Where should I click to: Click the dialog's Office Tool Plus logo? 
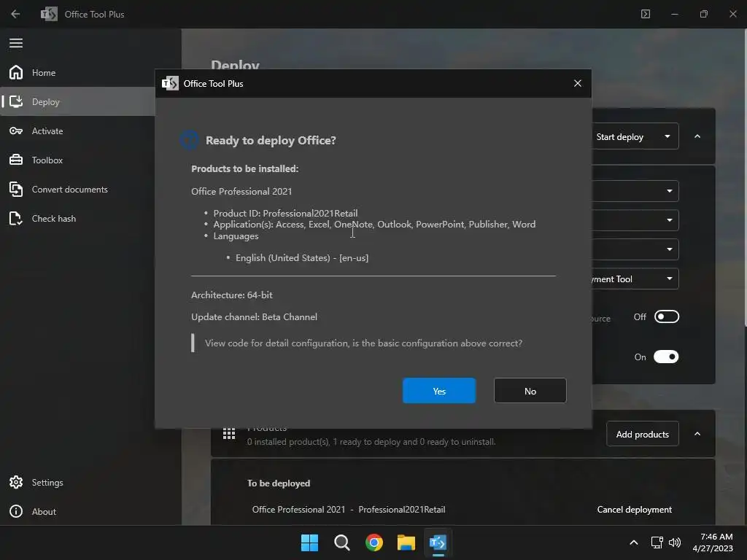point(170,83)
